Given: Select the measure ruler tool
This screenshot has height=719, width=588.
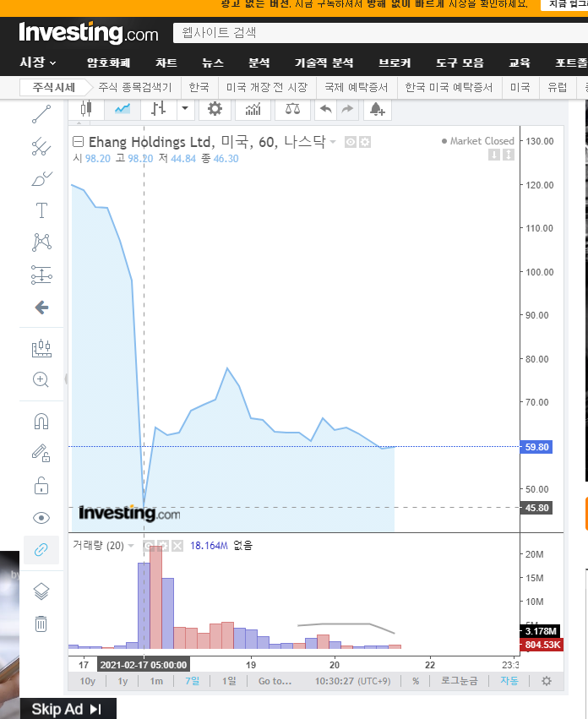Looking at the screenshot, I should (x=41, y=348).
